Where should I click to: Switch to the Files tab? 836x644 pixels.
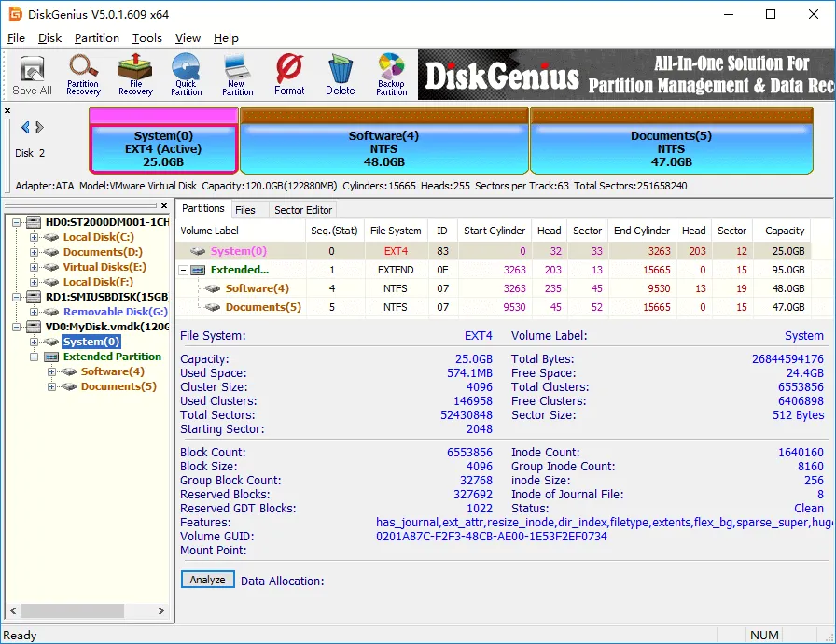pyautogui.click(x=247, y=209)
